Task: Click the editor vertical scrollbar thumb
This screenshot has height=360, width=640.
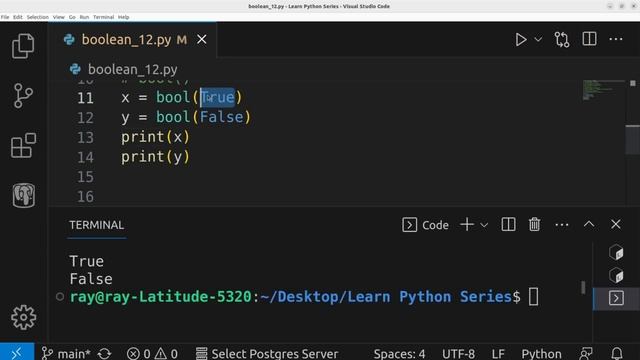Action: click(x=633, y=140)
